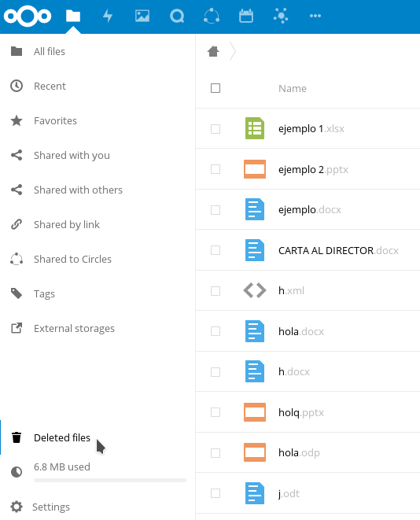The width and height of the screenshot is (420, 520).
Task: Click the Deleted files trash icon
Action: pos(17,437)
